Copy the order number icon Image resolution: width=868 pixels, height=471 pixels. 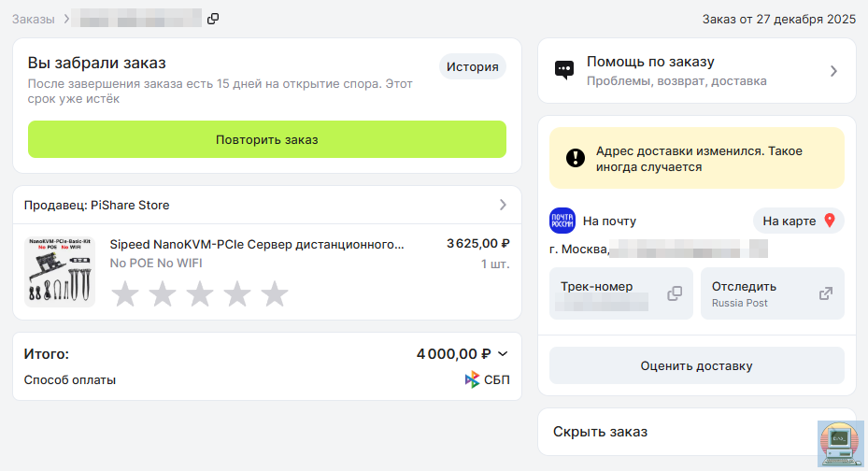pos(213,19)
